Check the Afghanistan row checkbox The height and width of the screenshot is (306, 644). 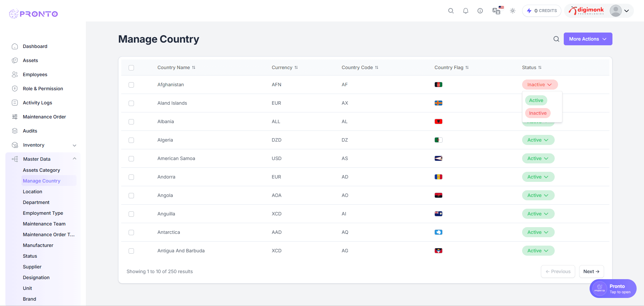pyautogui.click(x=131, y=85)
